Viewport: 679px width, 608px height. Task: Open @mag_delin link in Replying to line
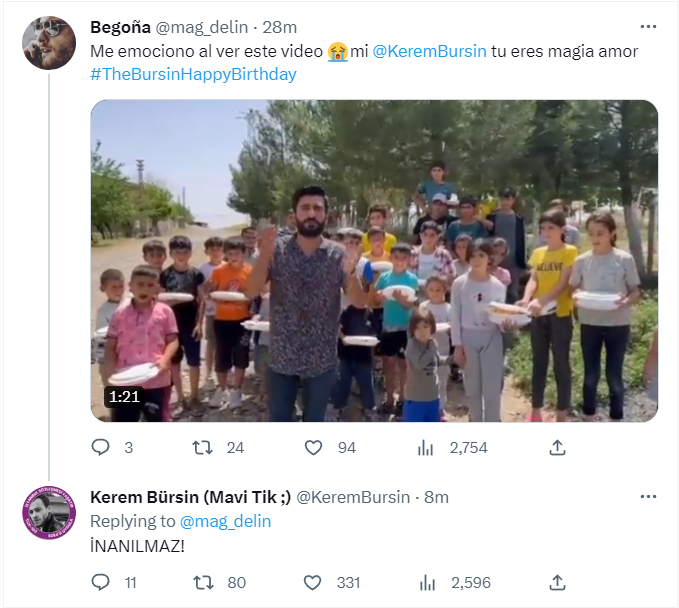(x=225, y=521)
